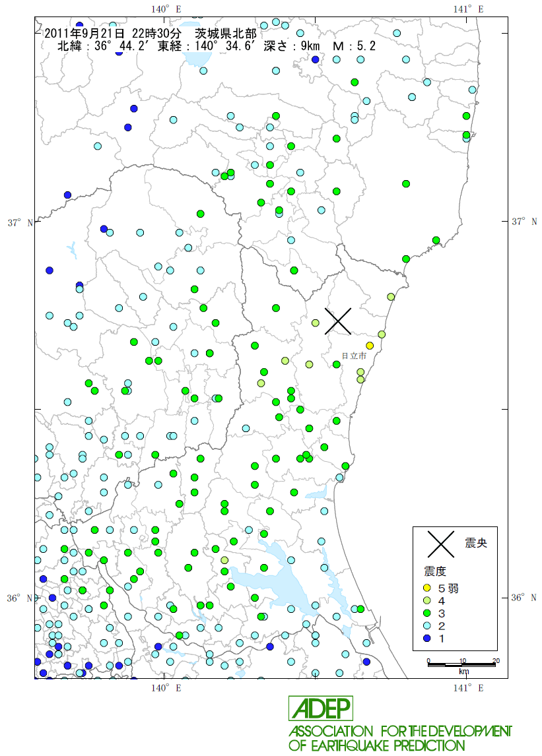Click the latitude 北緯:36° 44.2′ text
Image resolution: width=542 pixels, height=756 pixels.
coord(104,46)
